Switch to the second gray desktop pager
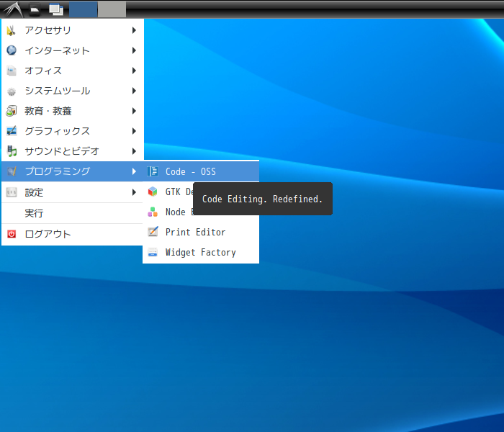This screenshot has height=432, width=504. pyautogui.click(x=112, y=9)
